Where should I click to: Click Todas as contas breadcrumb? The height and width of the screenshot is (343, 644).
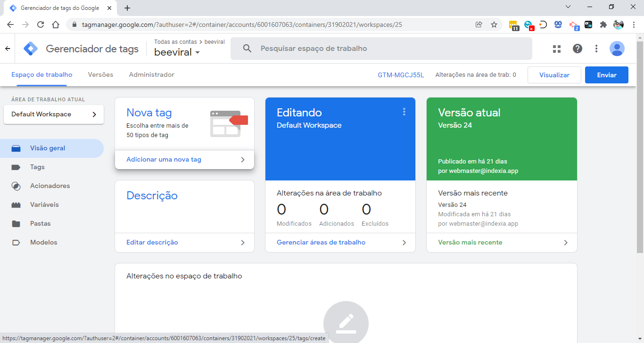click(175, 42)
